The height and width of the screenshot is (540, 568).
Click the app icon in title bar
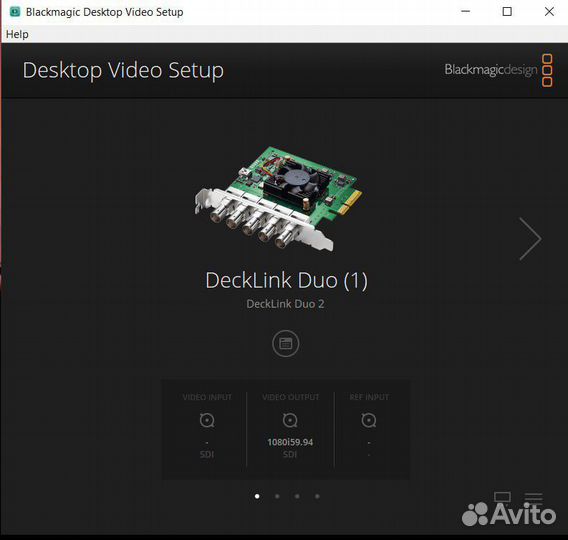[x=15, y=12]
